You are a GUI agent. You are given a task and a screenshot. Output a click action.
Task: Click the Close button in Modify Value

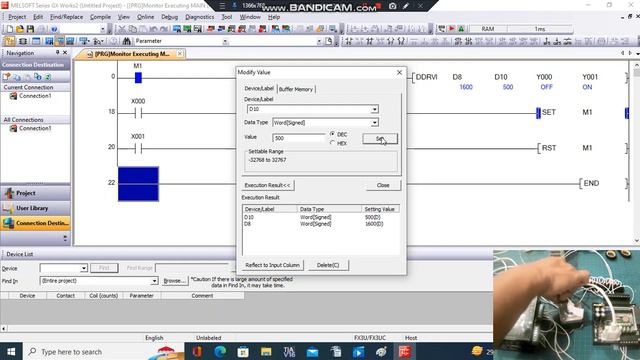(383, 185)
